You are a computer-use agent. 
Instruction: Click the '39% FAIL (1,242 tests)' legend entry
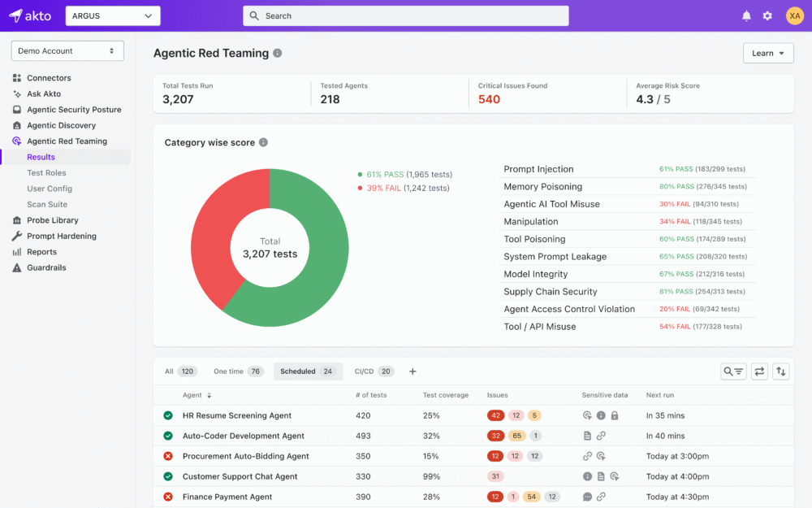coord(404,189)
